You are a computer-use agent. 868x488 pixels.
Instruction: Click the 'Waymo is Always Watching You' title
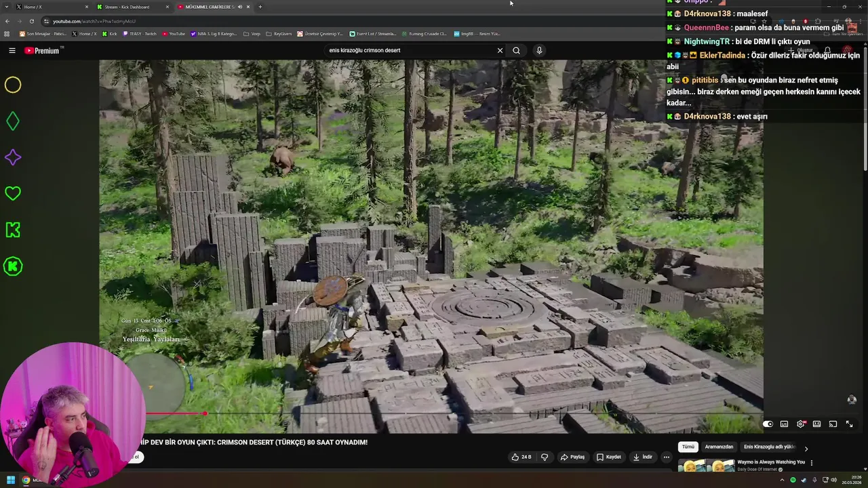(771, 462)
